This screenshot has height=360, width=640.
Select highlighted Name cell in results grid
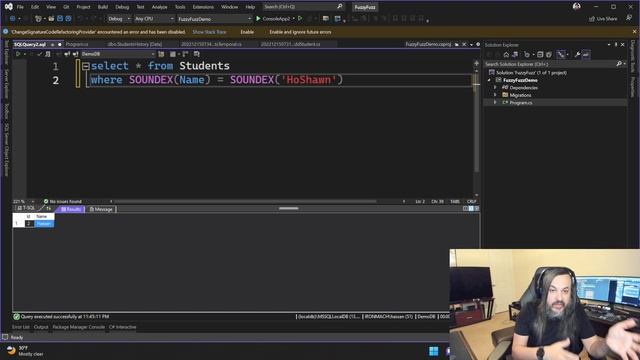[x=44, y=224]
